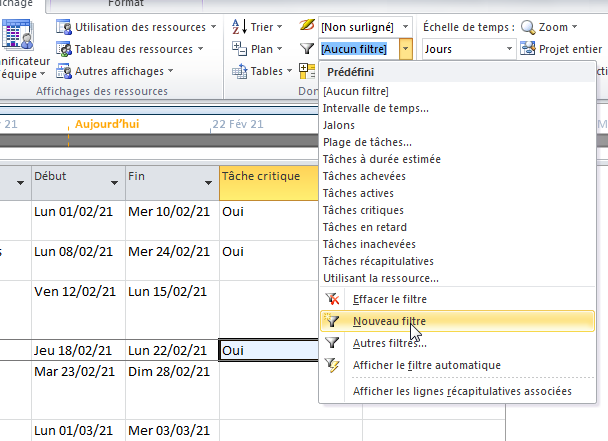608x441 pixels.
Task: Collapse the Aucun filtre dropdown arrow
Action: (x=405, y=48)
